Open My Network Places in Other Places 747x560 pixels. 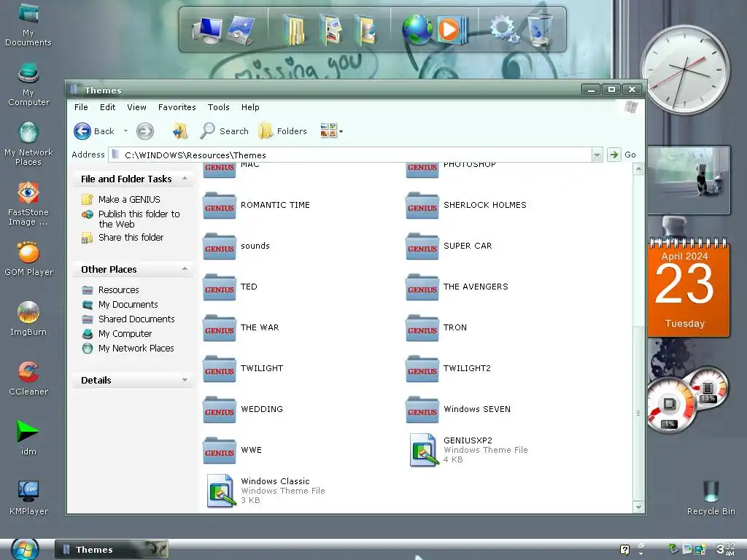click(x=136, y=348)
